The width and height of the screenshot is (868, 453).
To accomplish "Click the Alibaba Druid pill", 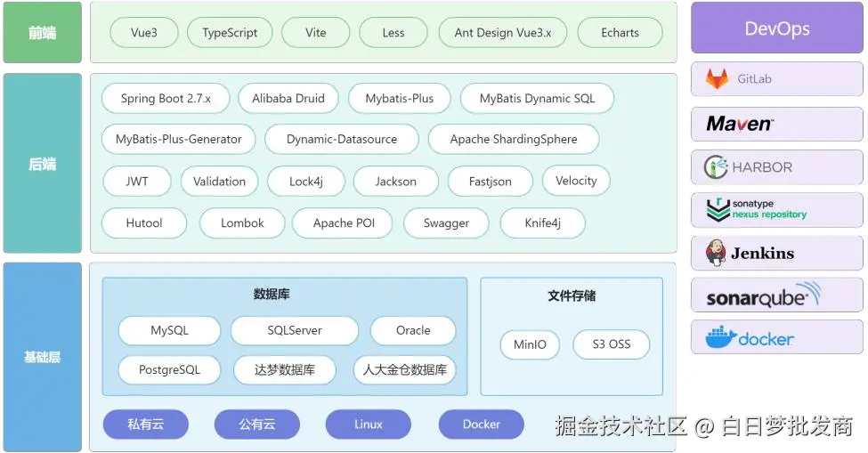I will [288, 99].
